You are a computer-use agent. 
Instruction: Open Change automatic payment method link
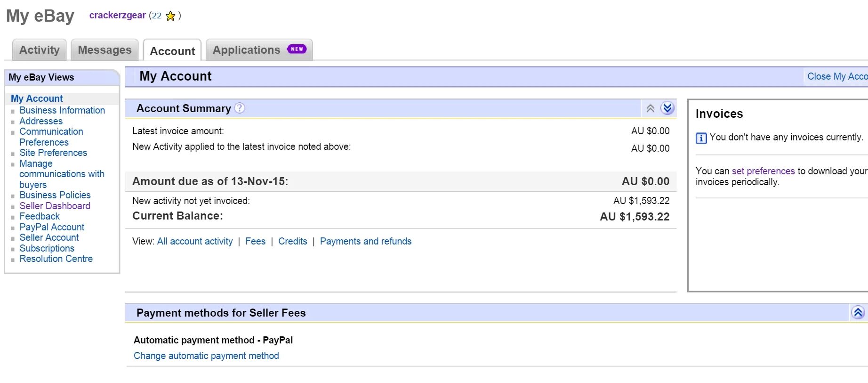(x=206, y=356)
